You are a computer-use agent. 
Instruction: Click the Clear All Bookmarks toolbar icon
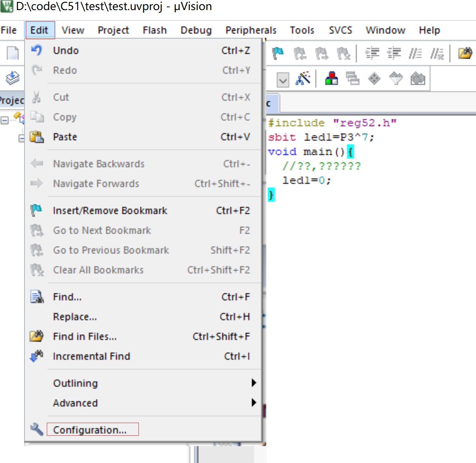pyautogui.click(x=344, y=54)
